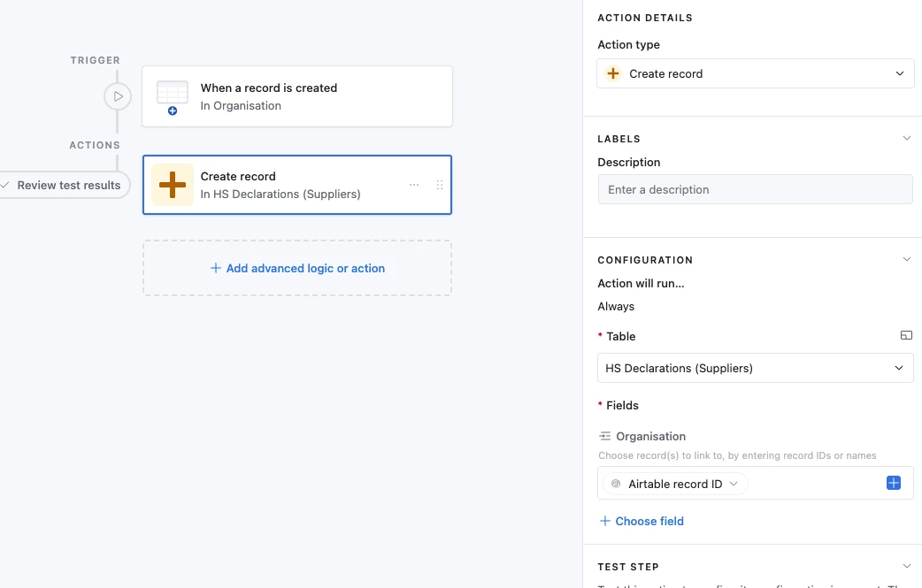Select the When a record is created trigger

click(297, 96)
